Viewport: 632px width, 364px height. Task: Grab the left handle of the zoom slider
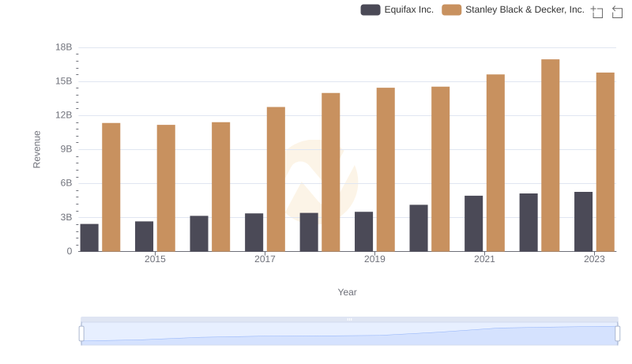point(81,334)
